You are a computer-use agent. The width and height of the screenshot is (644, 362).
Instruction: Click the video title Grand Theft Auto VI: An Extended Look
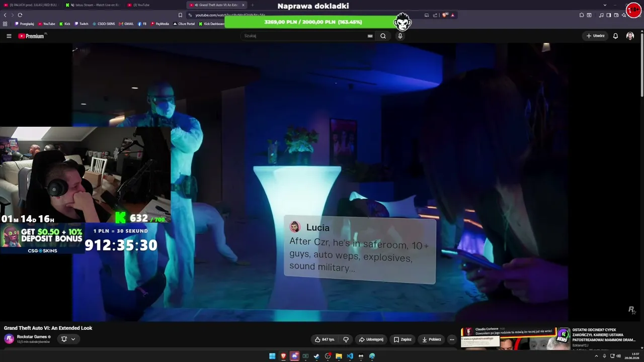tap(48, 328)
